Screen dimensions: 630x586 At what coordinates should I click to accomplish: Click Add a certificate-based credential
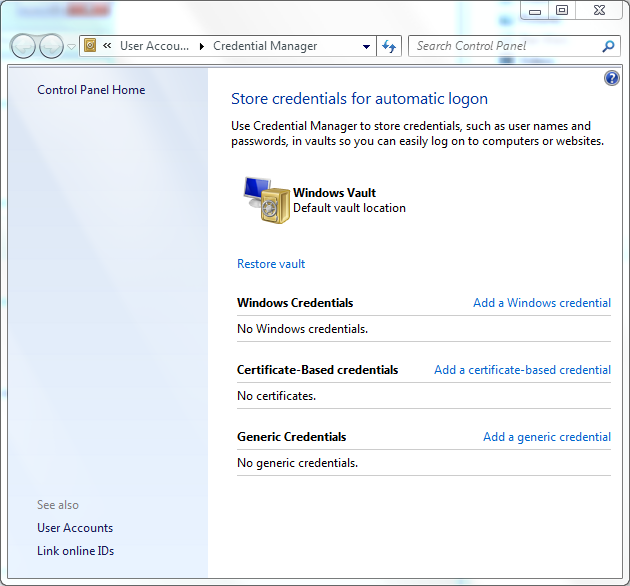tap(522, 370)
